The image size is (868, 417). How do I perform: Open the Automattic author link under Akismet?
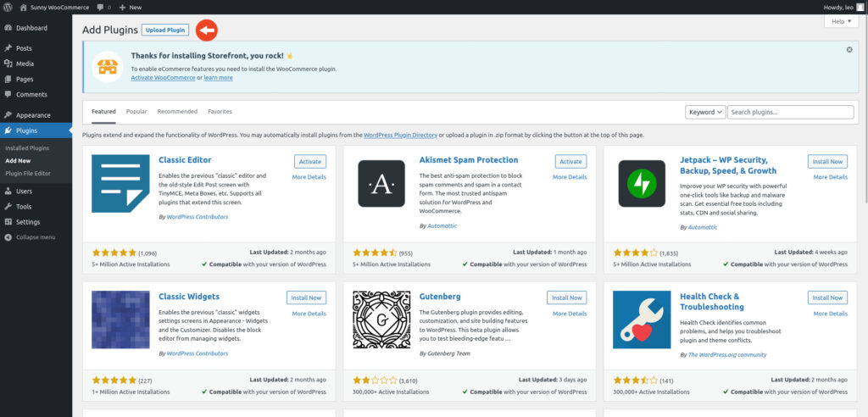pyautogui.click(x=442, y=226)
